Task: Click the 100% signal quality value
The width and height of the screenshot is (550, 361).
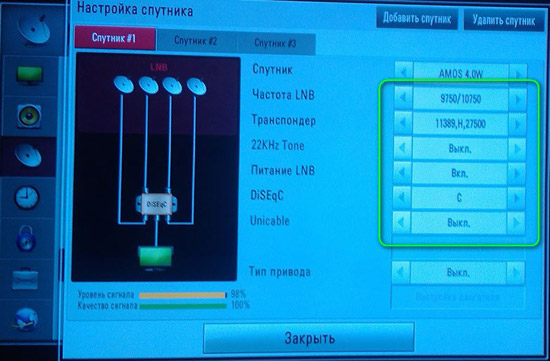Action: (x=240, y=305)
